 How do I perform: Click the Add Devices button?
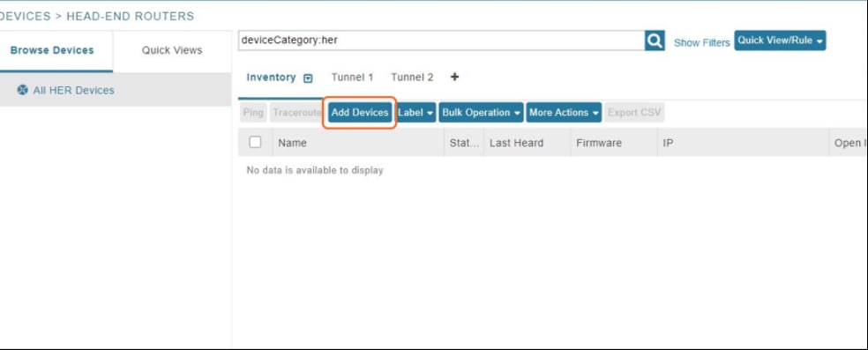[360, 112]
